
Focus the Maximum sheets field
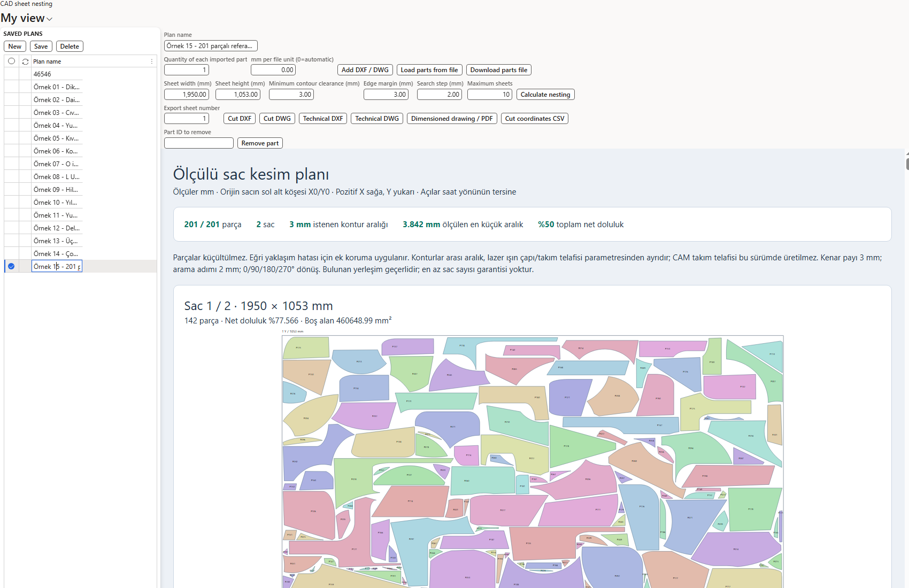tap(490, 95)
